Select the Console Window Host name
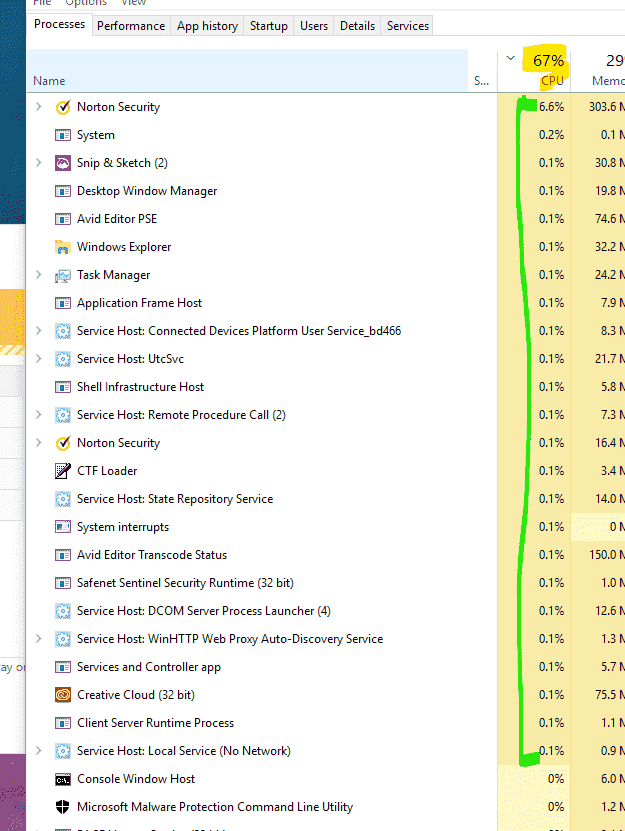 click(136, 779)
